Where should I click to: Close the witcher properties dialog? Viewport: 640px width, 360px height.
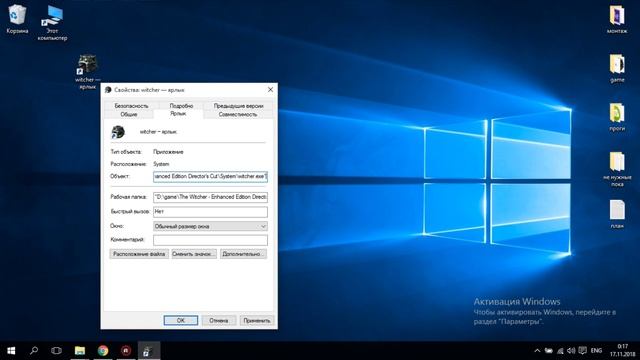point(270,89)
